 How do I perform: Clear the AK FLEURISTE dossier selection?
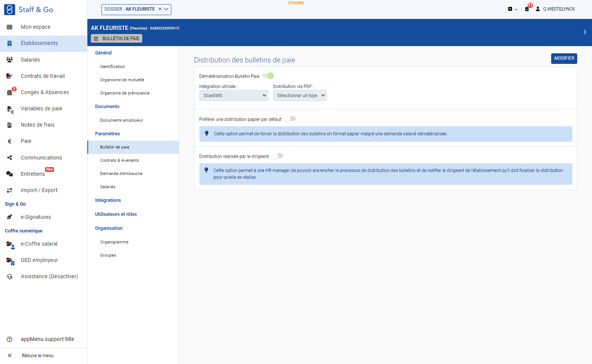point(160,9)
